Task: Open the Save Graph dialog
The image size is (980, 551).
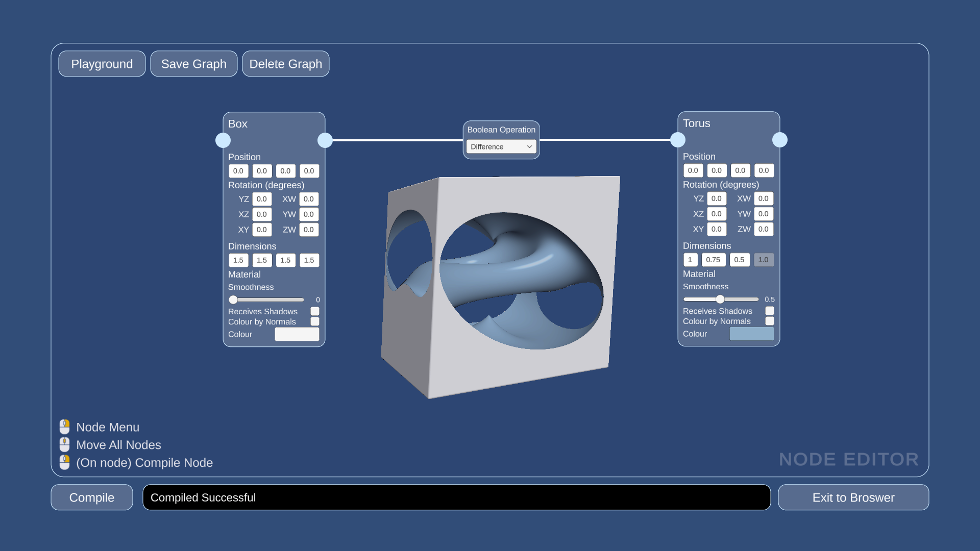Action: click(x=193, y=63)
